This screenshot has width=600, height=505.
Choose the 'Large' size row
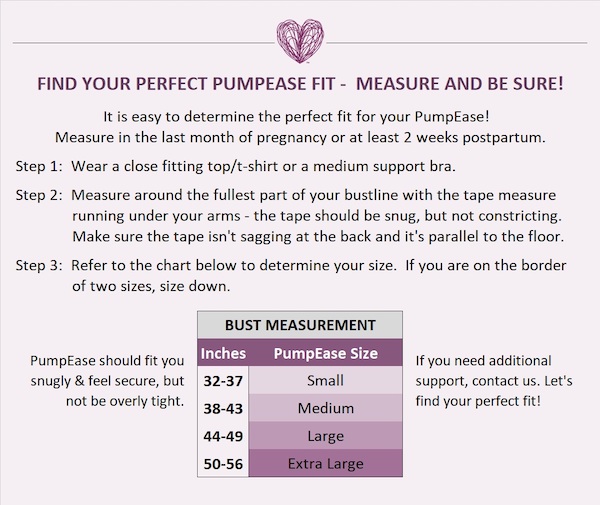(x=325, y=436)
